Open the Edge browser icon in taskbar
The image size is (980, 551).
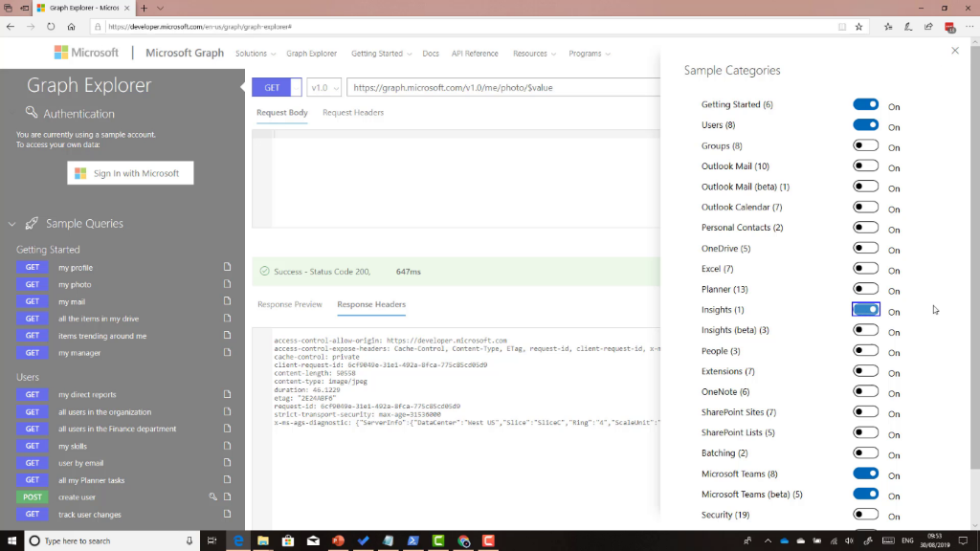click(238, 540)
